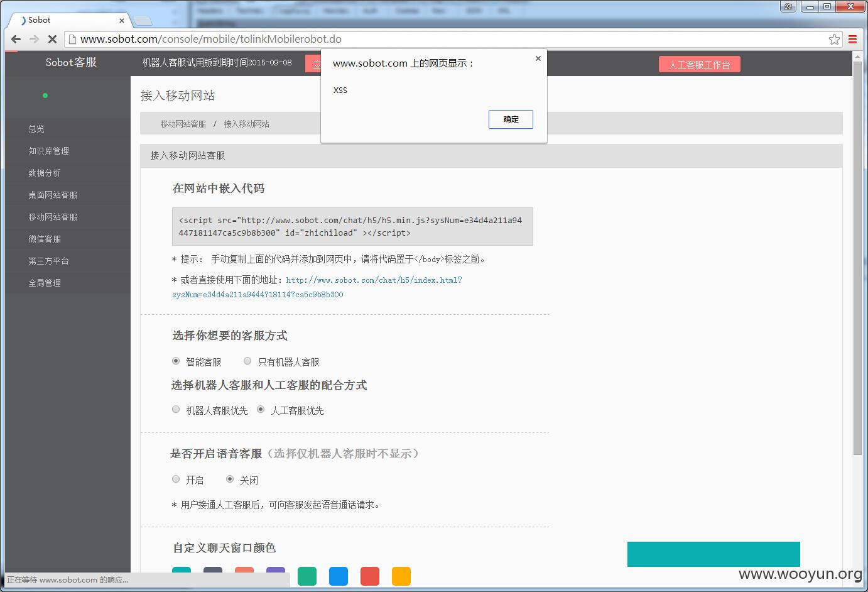Screen dimensions: 868x592
Task: Click 接入移动网站 breadcrumb item
Action: tap(246, 124)
